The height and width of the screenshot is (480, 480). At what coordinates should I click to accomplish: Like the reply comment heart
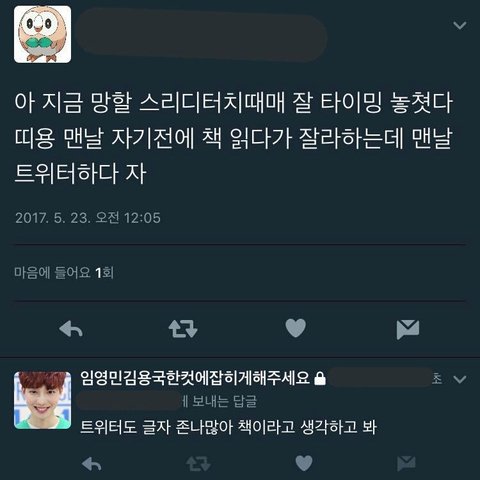304,463
